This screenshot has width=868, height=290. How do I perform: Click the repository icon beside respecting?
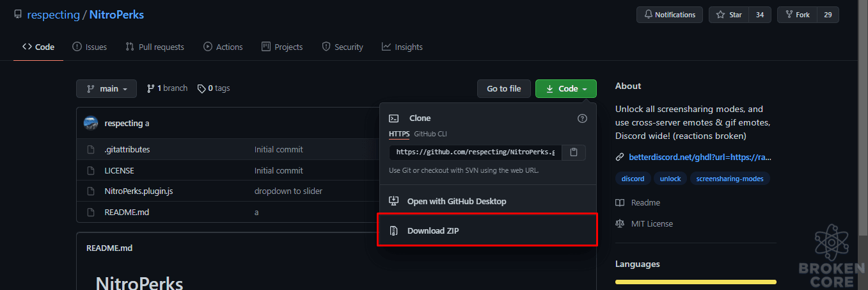click(x=18, y=14)
